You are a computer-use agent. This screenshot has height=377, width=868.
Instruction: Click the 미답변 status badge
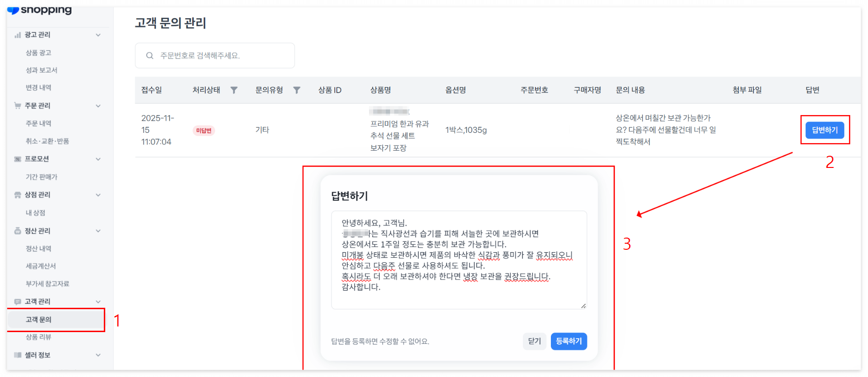203,130
